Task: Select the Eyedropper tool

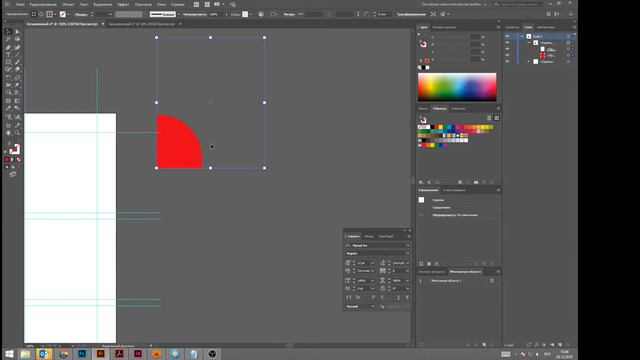Action: 8,109
